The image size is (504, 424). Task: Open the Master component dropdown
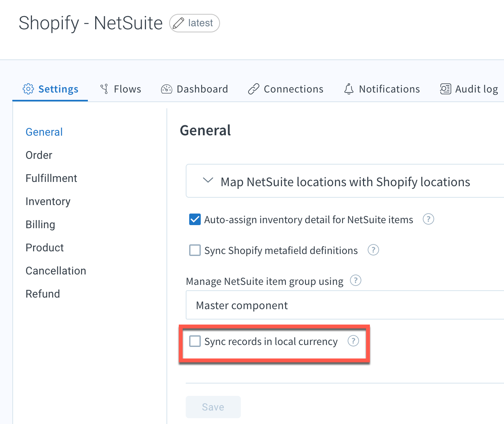point(345,305)
